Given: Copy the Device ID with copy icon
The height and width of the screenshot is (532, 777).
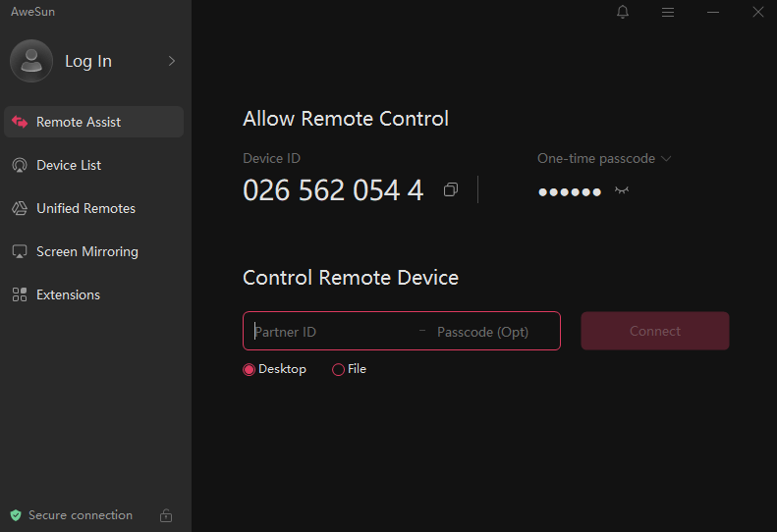Looking at the screenshot, I should 450,189.
